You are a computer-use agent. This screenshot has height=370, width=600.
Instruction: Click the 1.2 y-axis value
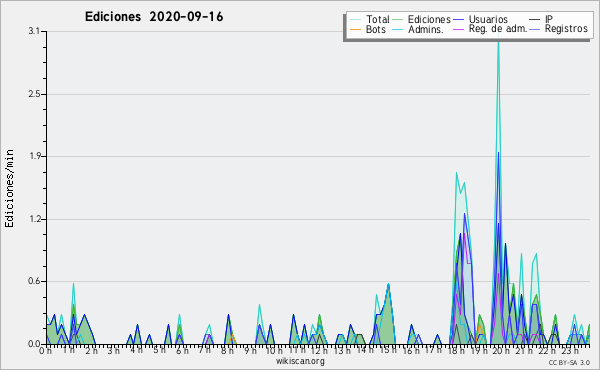[x=34, y=219]
